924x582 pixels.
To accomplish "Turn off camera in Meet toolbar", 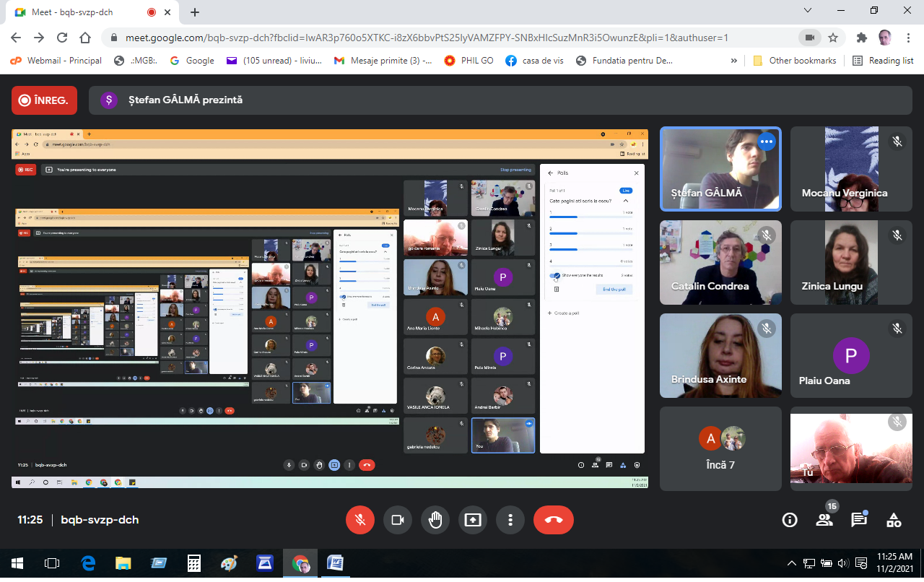I will (397, 520).
